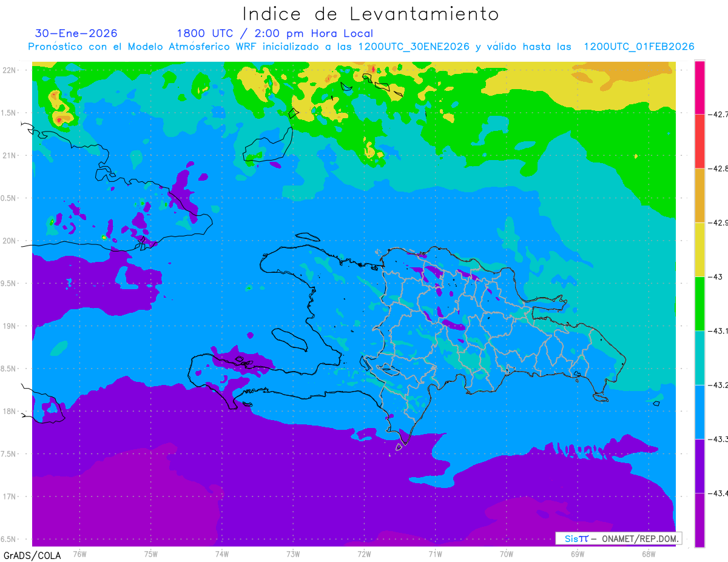Click the 'Pronóstico con el Modelo Atmósferico WRF' line
The width and height of the screenshot is (728, 562).
click(361, 47)
